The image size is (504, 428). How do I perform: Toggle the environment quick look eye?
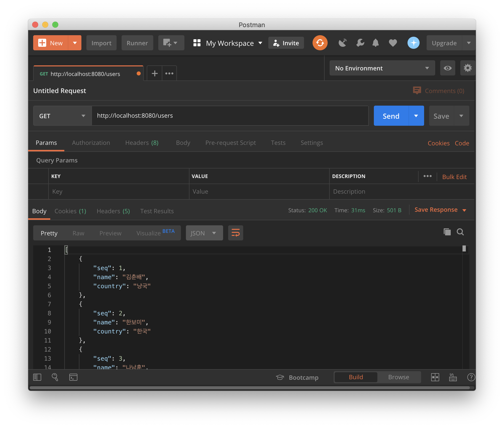click(447, 68)
